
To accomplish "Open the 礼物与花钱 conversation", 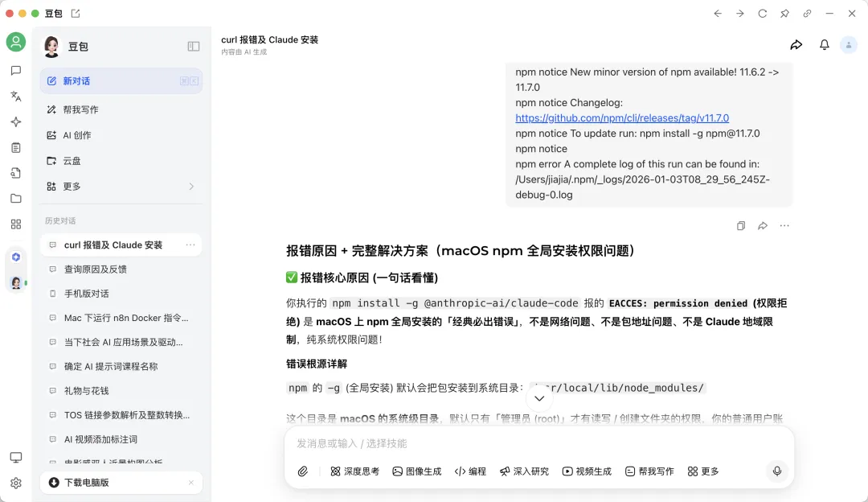I will (x=121, y=391).
